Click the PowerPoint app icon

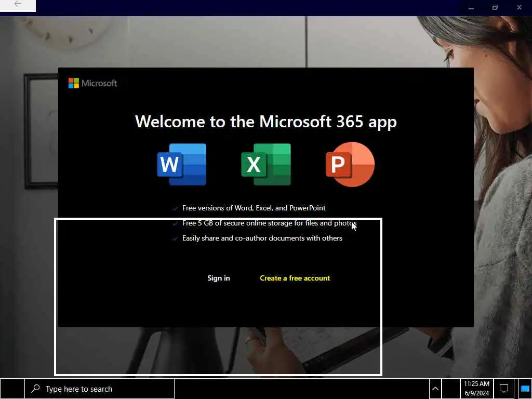[350, 164]
